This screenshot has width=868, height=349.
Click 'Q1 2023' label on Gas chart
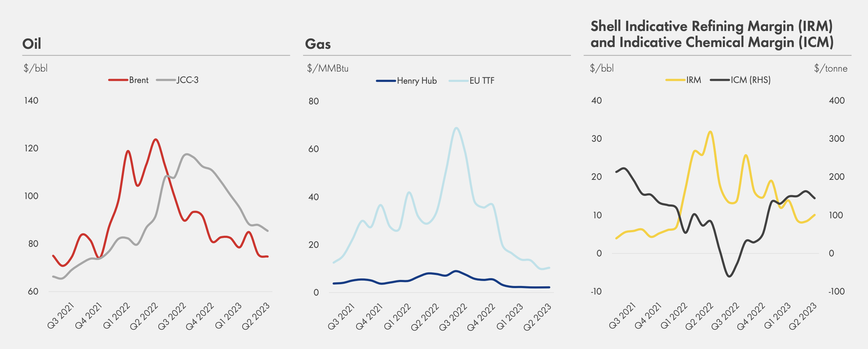509,316
